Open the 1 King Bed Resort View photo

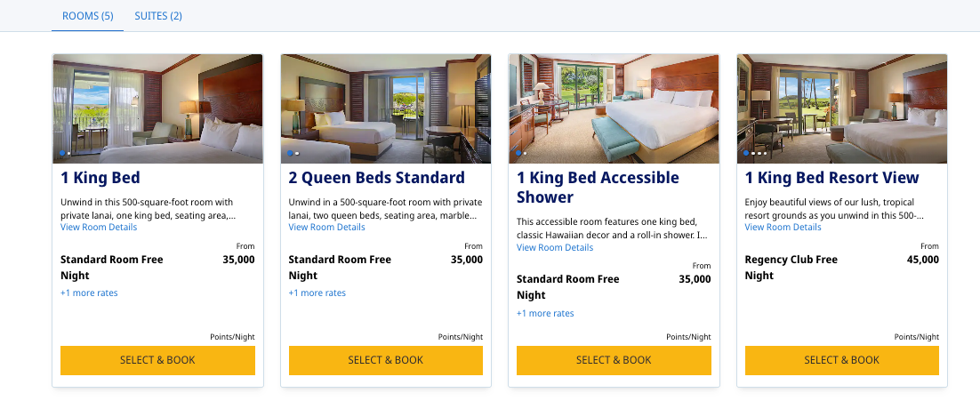842,108
